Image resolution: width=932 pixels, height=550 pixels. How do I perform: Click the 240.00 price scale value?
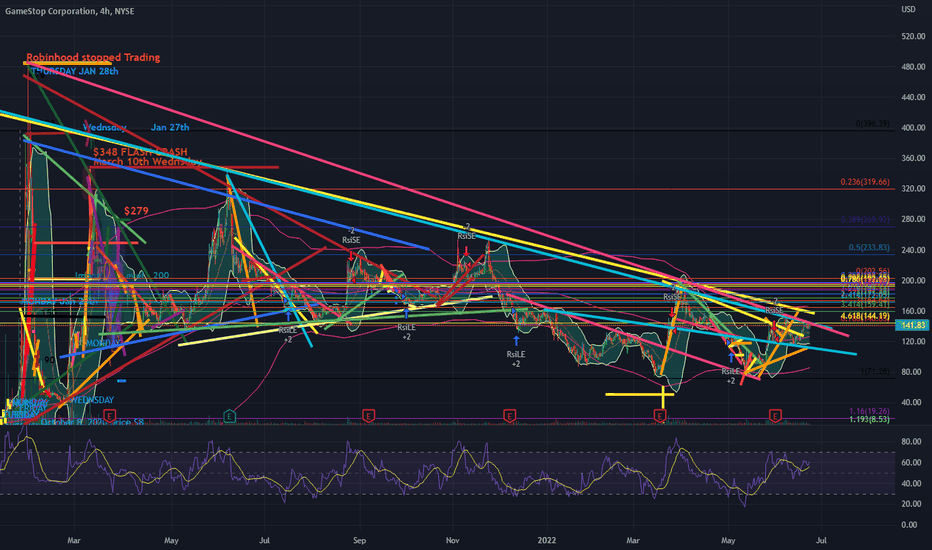(x=913, y=250)
